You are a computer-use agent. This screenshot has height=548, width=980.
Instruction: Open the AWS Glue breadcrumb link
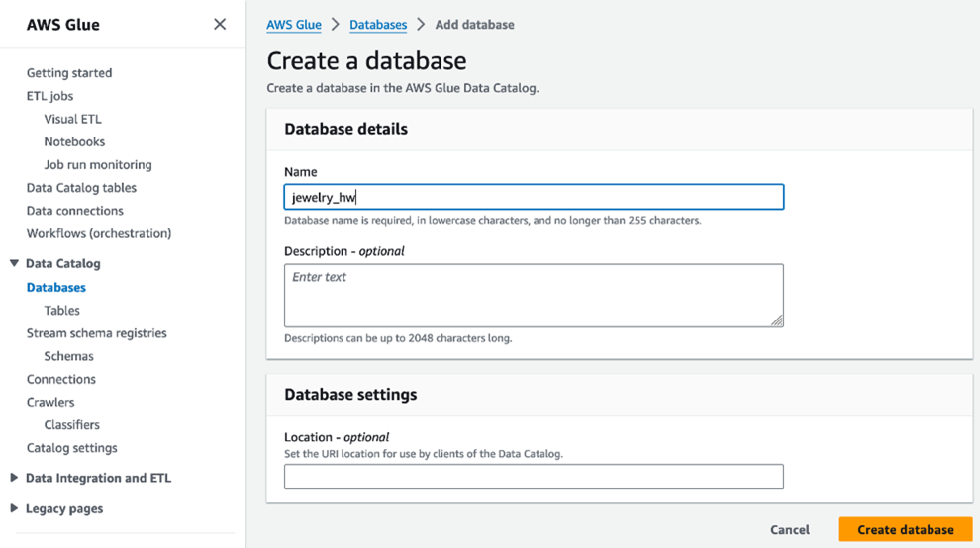(x=294, y=25)
